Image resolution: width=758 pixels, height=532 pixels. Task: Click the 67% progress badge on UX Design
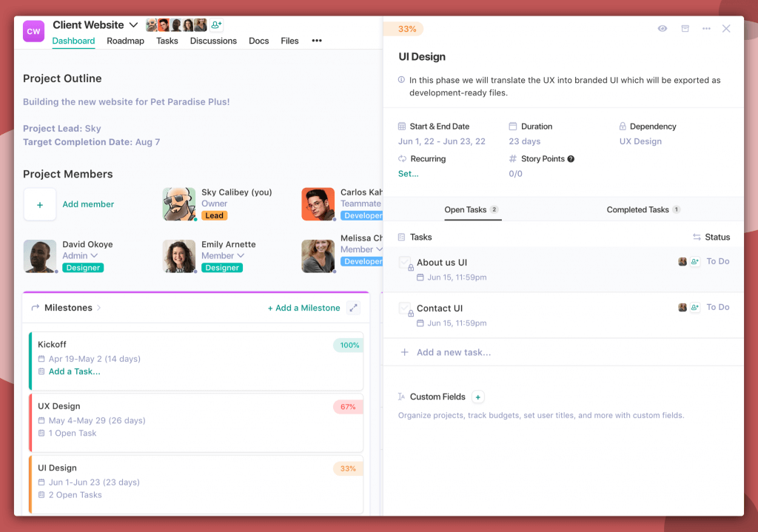348,407
